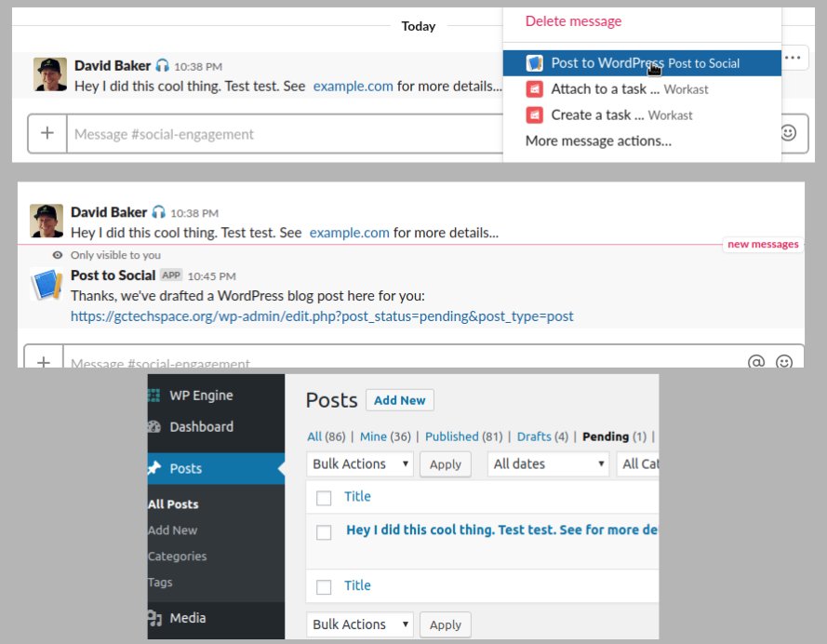The height and width of the screenshot is (644, 827).
Task: Click the headphones icon beside David Baker, top screenshot
Action: (x=163, y=65)
